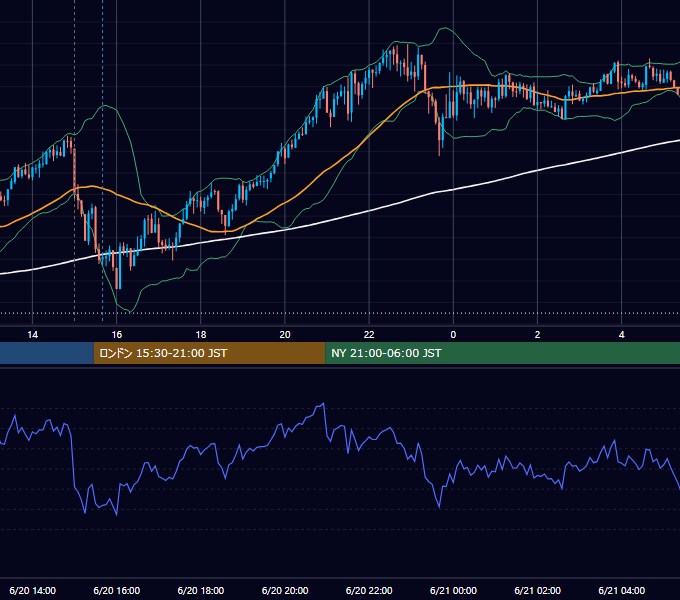This screenshot has height=600, width=680.
Task: Click the NY 21:00-06:00 JST session bar
Action: [x=503, y=353]
